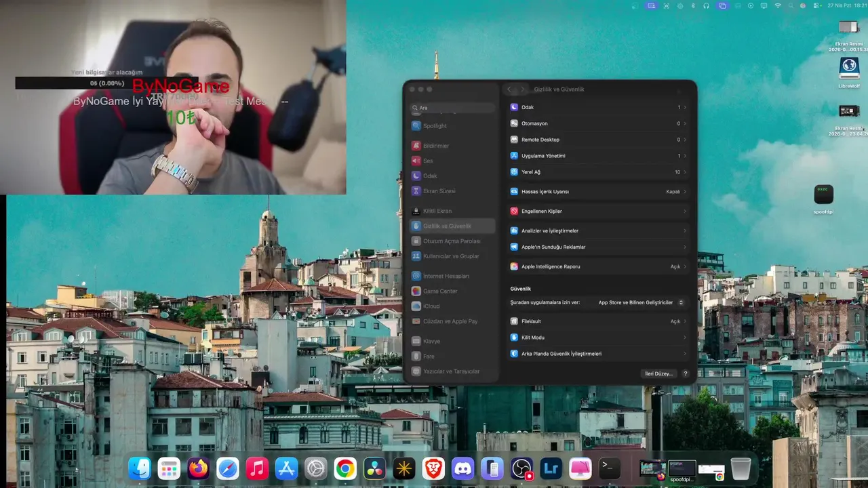
Task: Open OBS Studio from the Dock
Action: [521, 468]
